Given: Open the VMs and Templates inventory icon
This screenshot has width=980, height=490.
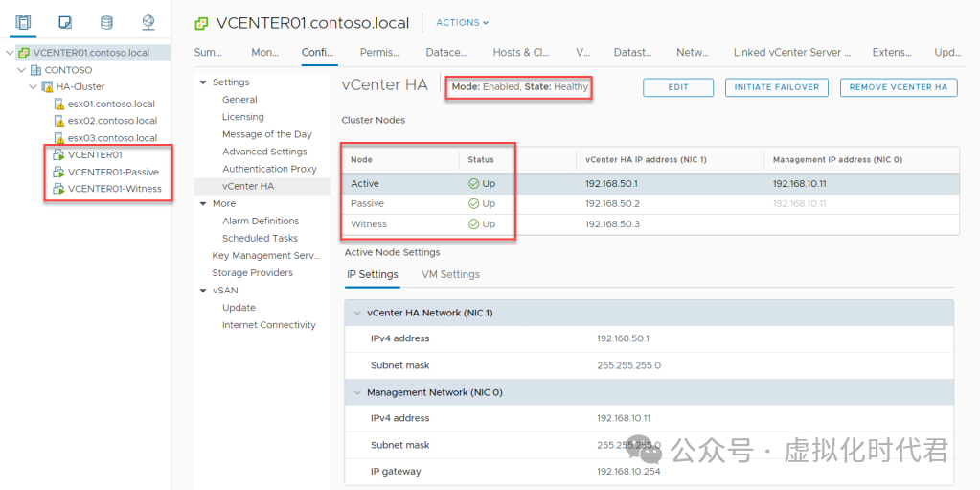Looking at the screenshot, I should [64, 22].
